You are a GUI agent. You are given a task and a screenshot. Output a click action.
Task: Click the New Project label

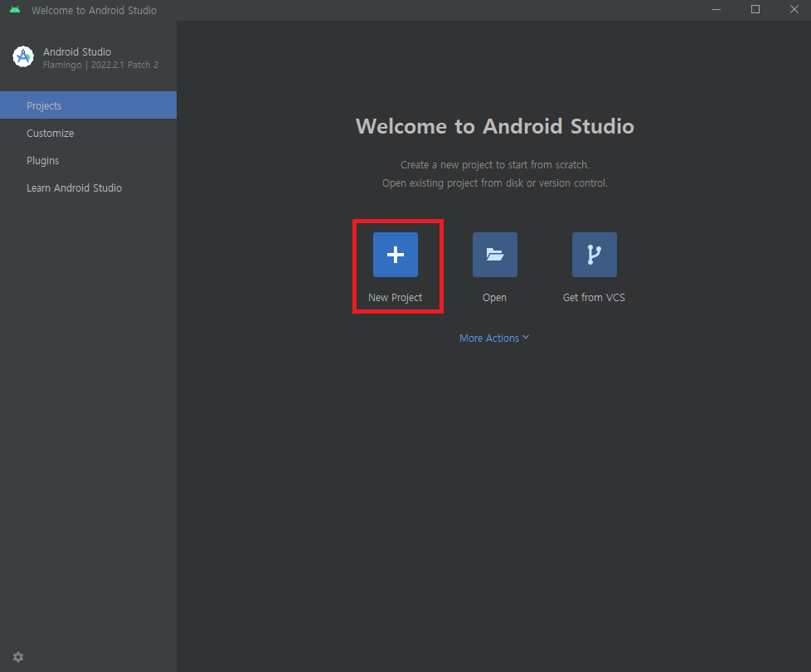396,298
